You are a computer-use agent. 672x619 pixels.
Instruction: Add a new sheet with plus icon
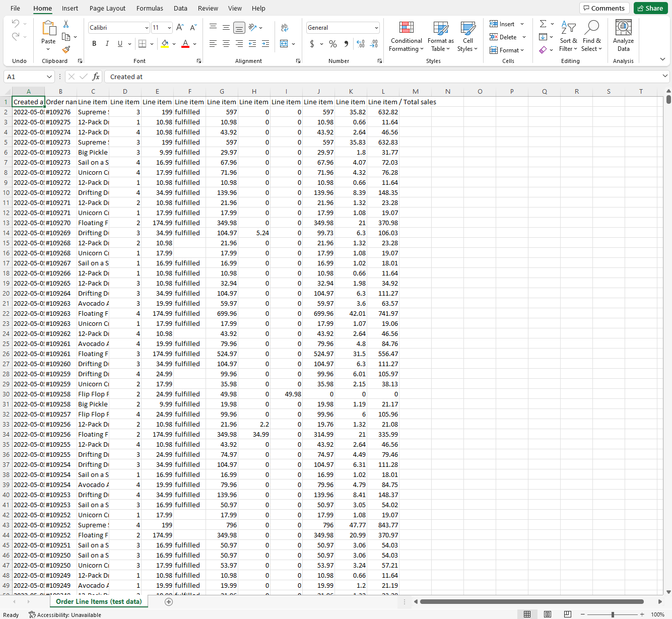pos(169,602)
